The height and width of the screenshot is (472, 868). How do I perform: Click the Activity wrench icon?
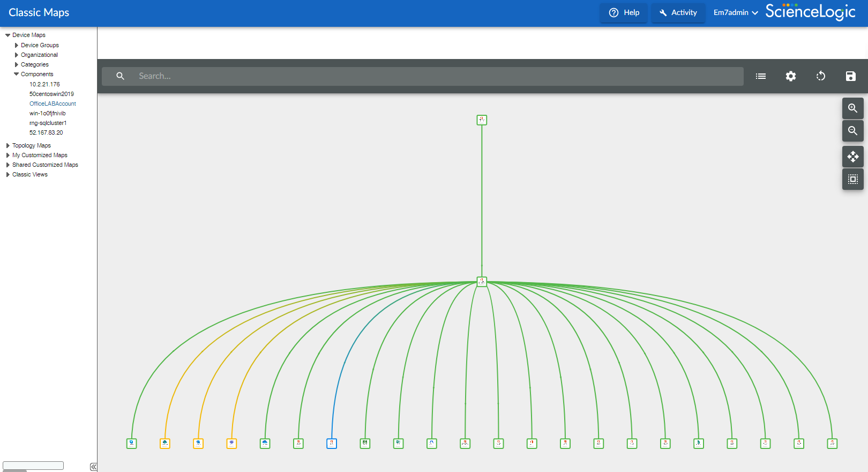(663, 12)
